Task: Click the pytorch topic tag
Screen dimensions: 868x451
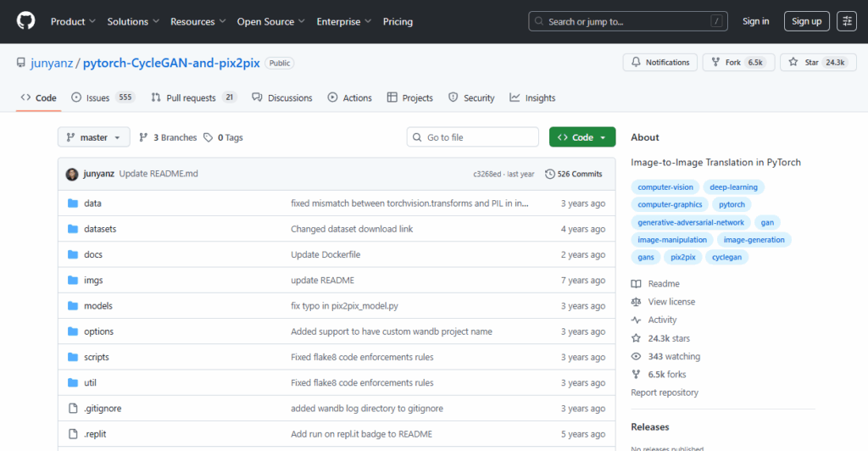Action: coord(732,204)
